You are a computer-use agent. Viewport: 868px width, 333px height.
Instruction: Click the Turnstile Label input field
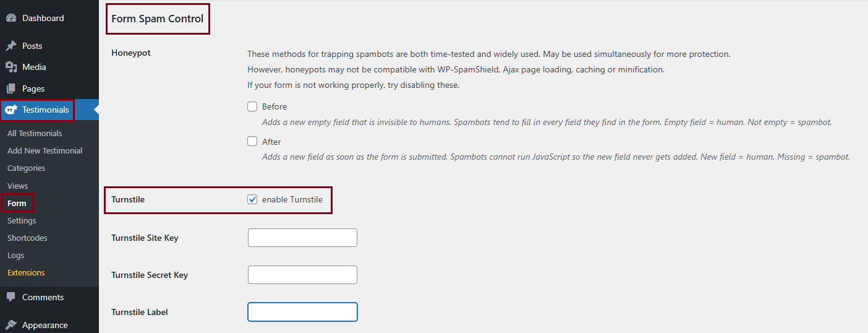302,312
